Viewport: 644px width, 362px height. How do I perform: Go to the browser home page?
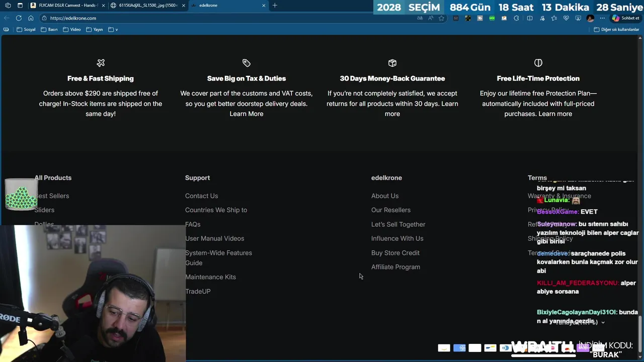(31, 18)
